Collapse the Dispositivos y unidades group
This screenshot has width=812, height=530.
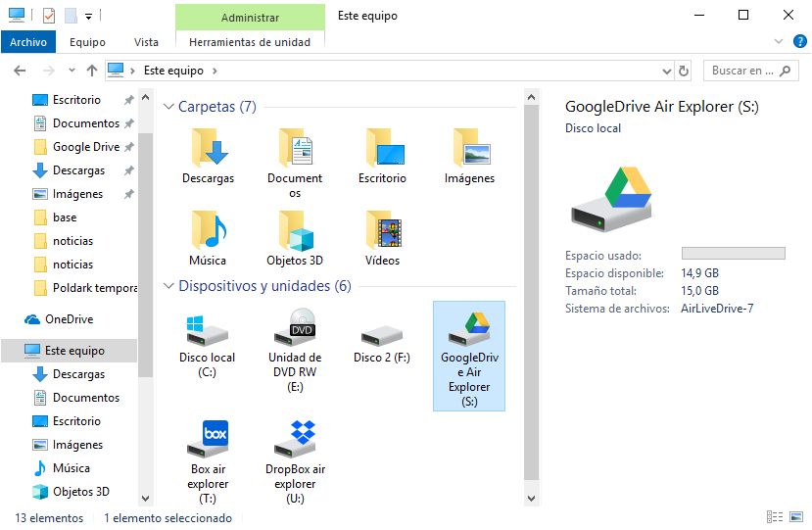(x=167, y=287)
